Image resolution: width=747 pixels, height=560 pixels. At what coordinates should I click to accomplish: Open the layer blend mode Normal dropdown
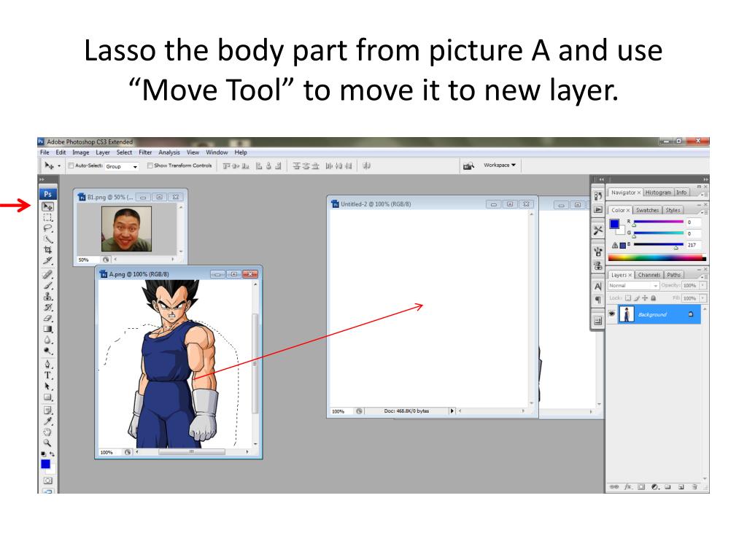pos(633,286)
